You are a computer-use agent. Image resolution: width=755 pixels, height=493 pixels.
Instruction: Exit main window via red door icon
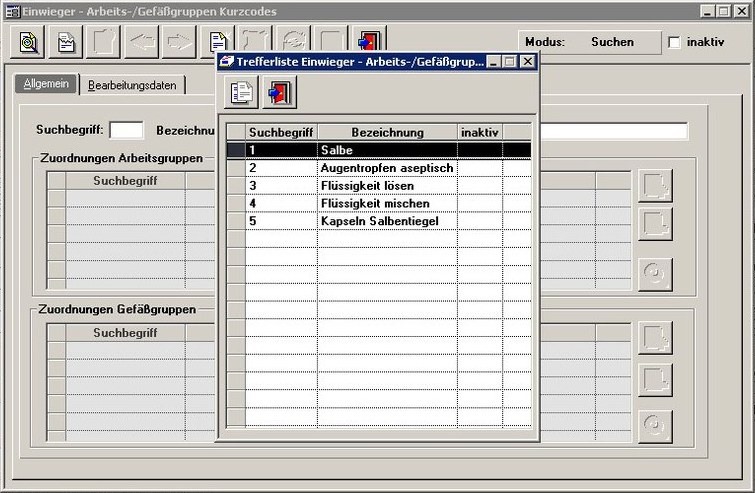pyautogui.click(x=369, y=40)
